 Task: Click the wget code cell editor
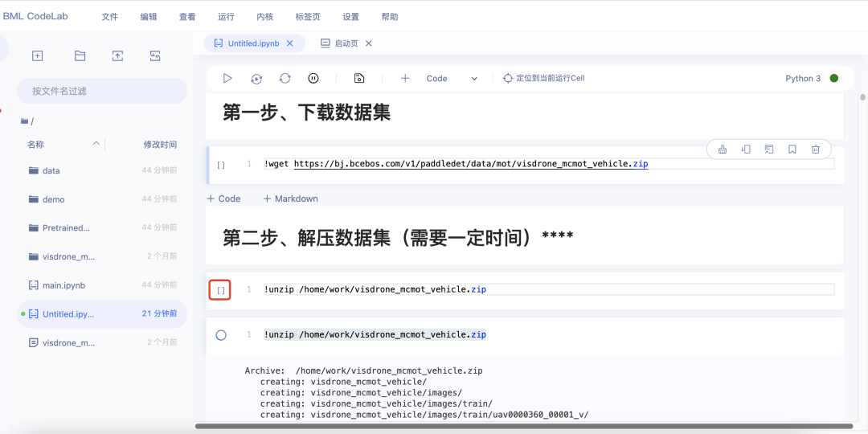[549, 165]
